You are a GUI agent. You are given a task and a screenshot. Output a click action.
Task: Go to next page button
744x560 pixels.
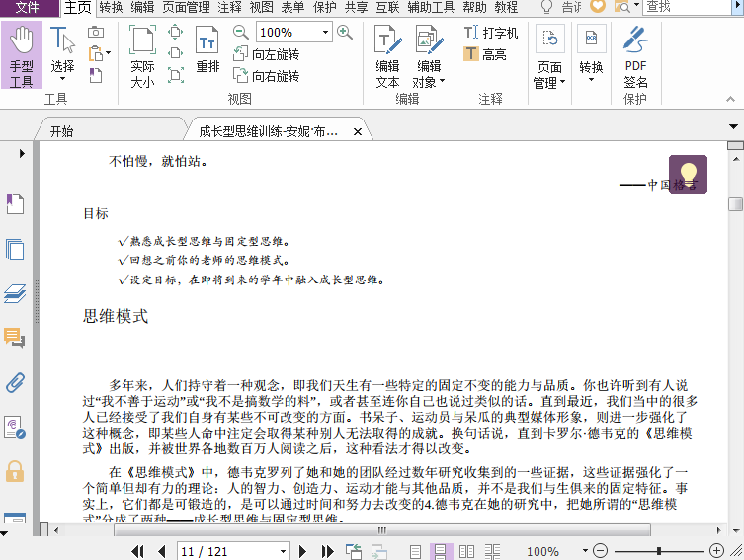coord(302,551)
